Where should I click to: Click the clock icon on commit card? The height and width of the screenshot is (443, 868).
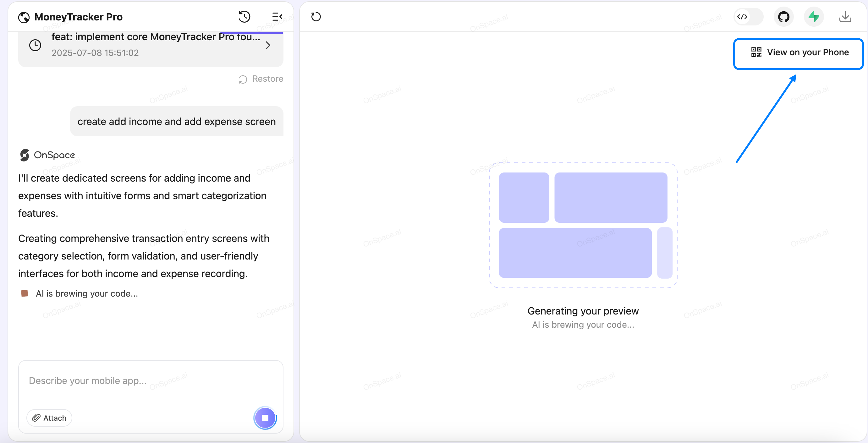pyautogui.click(x=35, y=45)
